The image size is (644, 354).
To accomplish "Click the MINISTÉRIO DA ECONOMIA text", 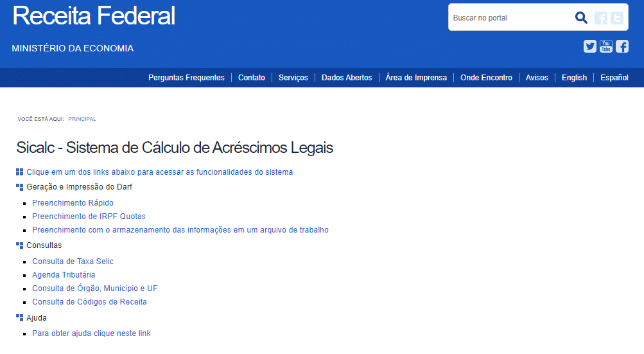I will pyautogui.click(x=73, y=48).
